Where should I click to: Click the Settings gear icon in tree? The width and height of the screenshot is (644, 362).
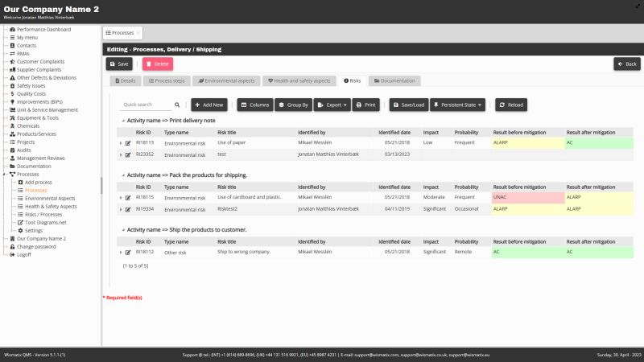[x=20, y=231]
